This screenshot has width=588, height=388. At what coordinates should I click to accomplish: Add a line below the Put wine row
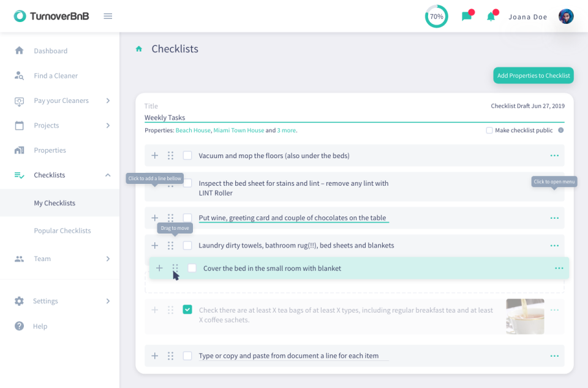coord(154,218)
